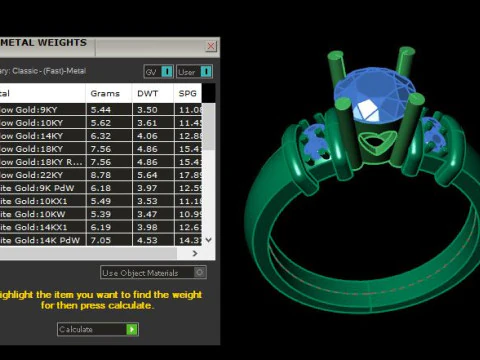Screen dimensions: 480x360
Task: Click the vertical scrollbar thumb
Action: click(x=209, y=127)
